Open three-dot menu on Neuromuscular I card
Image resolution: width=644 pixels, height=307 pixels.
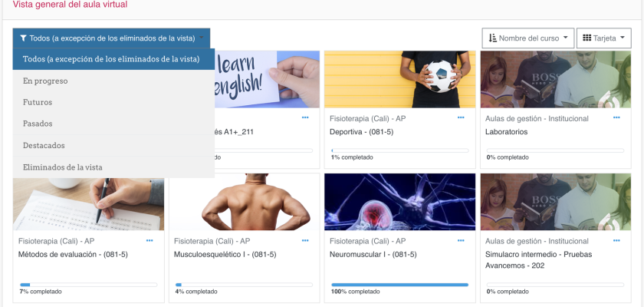[x=461, y=240]
